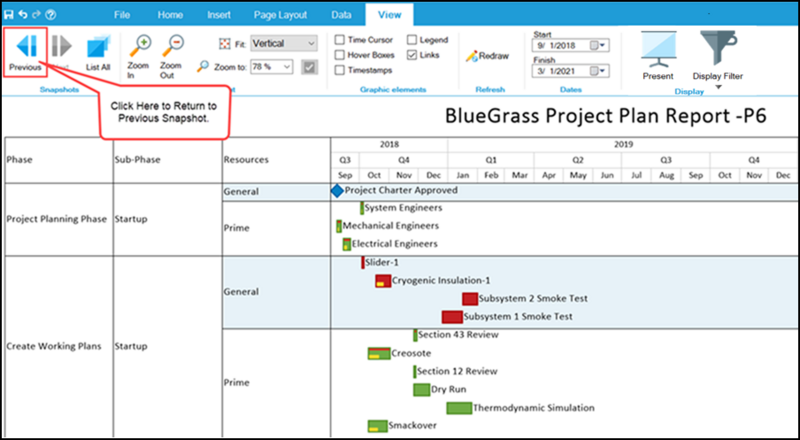
Task: Enable the Hover Boxes checkbox
Action: click(339, 55)
